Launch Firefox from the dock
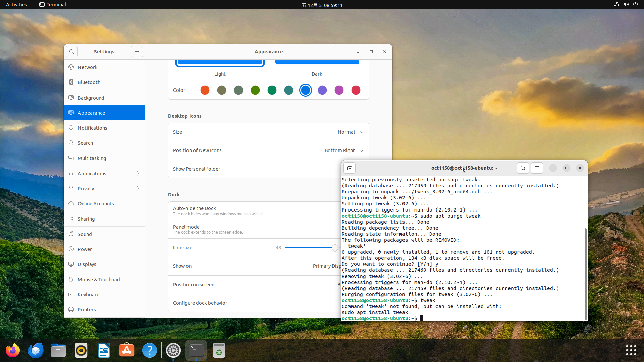This screenshot has width=644, height=362. (13, 351)
